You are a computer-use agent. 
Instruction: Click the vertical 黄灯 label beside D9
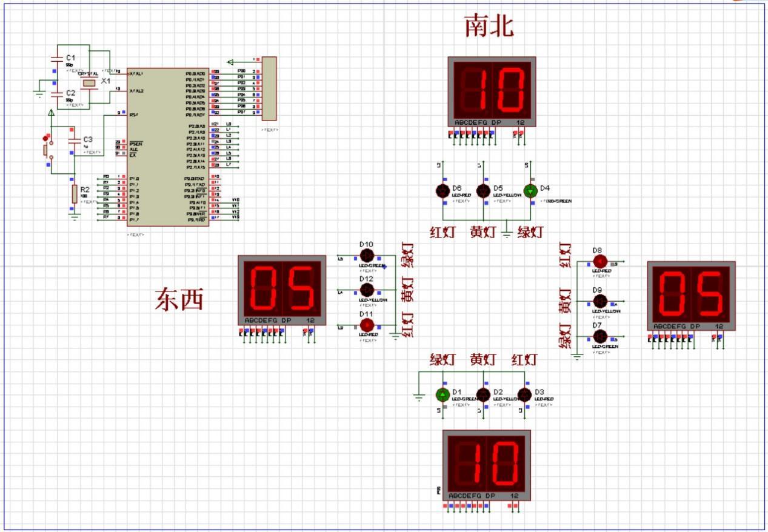(565, 301)
